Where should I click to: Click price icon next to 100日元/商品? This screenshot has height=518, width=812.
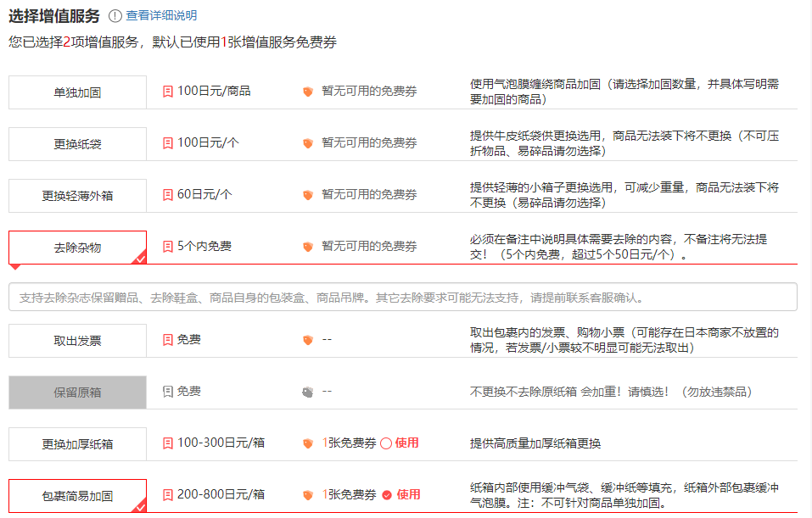pos(168,92)
